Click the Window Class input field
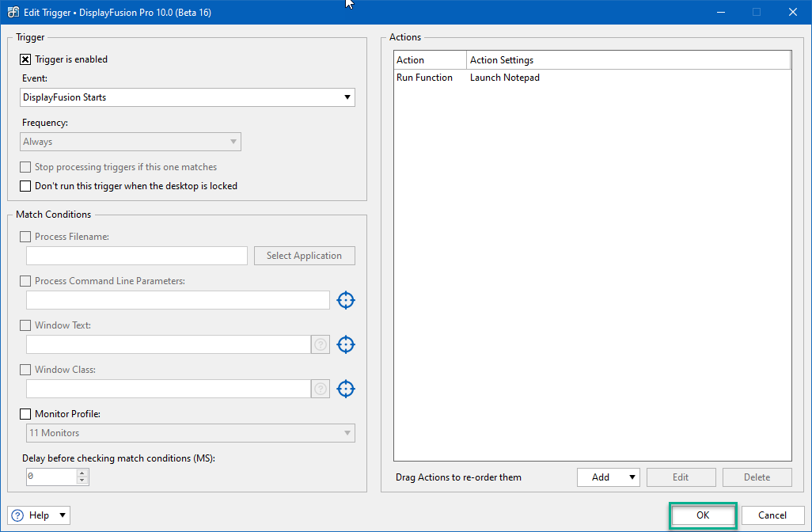 pyautogui.click(x=169, y=389)
